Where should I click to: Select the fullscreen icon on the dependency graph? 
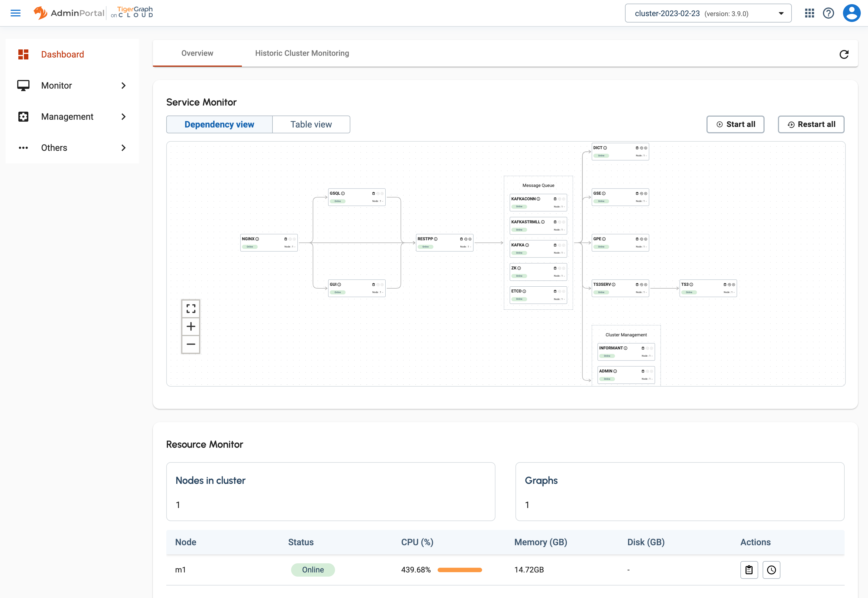(191, 308)
